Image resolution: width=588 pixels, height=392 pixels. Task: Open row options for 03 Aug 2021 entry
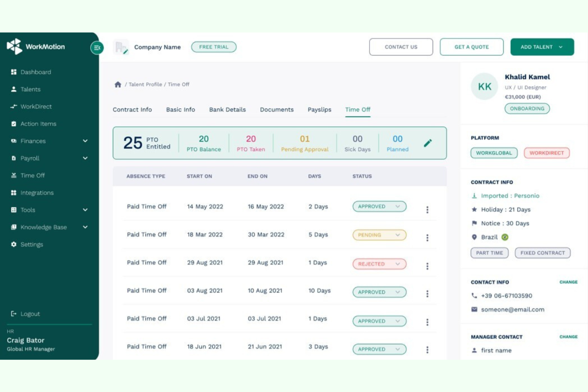tap(427, 294)
